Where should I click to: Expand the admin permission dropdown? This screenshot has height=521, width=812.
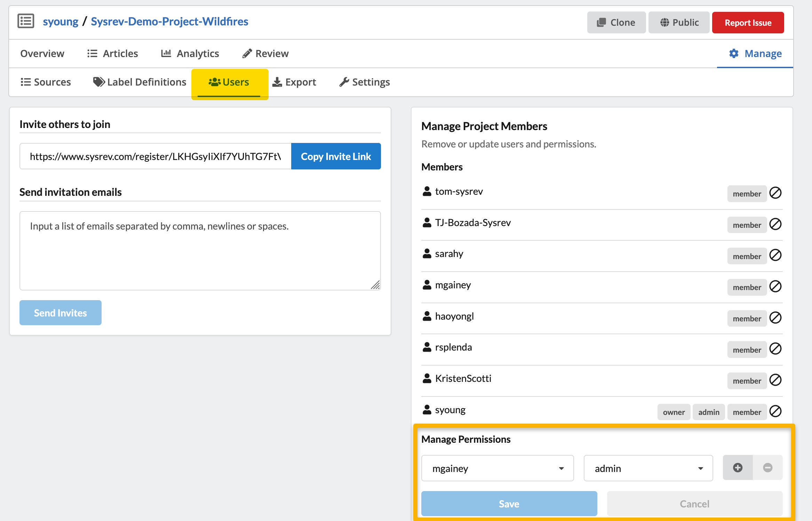coord(648,468)
